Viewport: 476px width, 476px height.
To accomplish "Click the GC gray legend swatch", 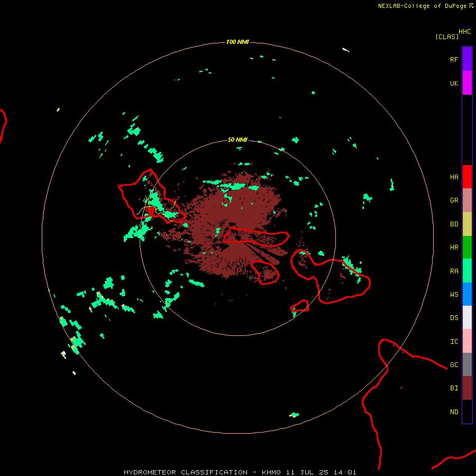I will pos(467,364).
